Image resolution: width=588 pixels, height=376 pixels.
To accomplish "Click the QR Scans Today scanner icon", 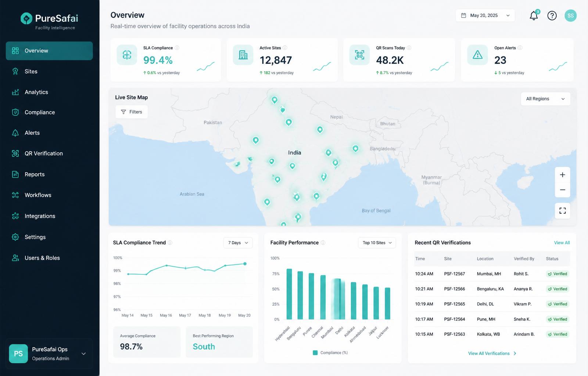I will tap(359, 55).
